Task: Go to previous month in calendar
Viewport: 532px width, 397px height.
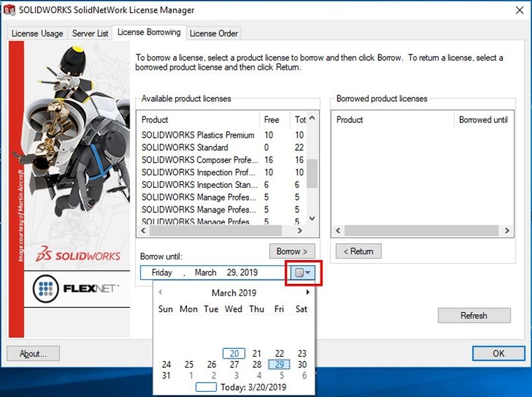Action: point(160,292)
